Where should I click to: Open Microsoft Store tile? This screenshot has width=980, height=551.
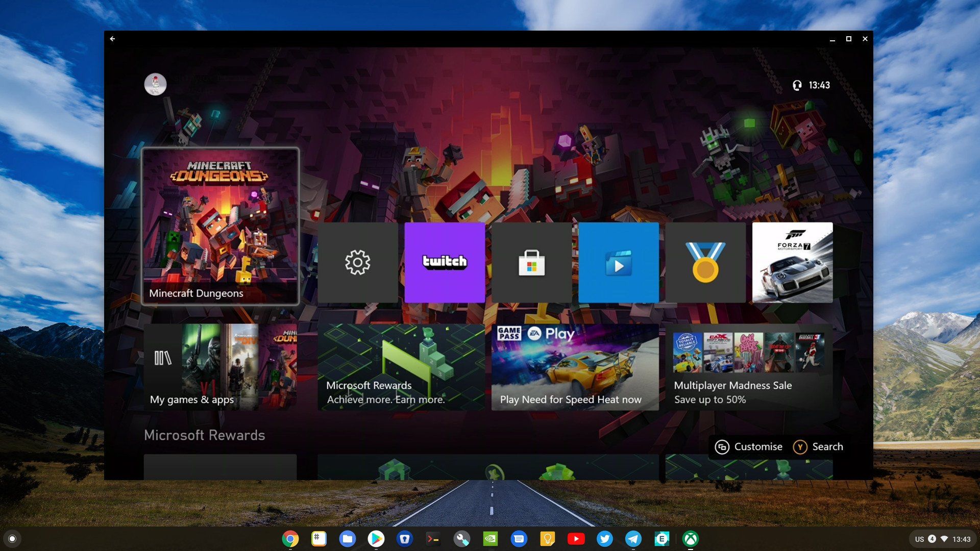(x=531, y=262)
